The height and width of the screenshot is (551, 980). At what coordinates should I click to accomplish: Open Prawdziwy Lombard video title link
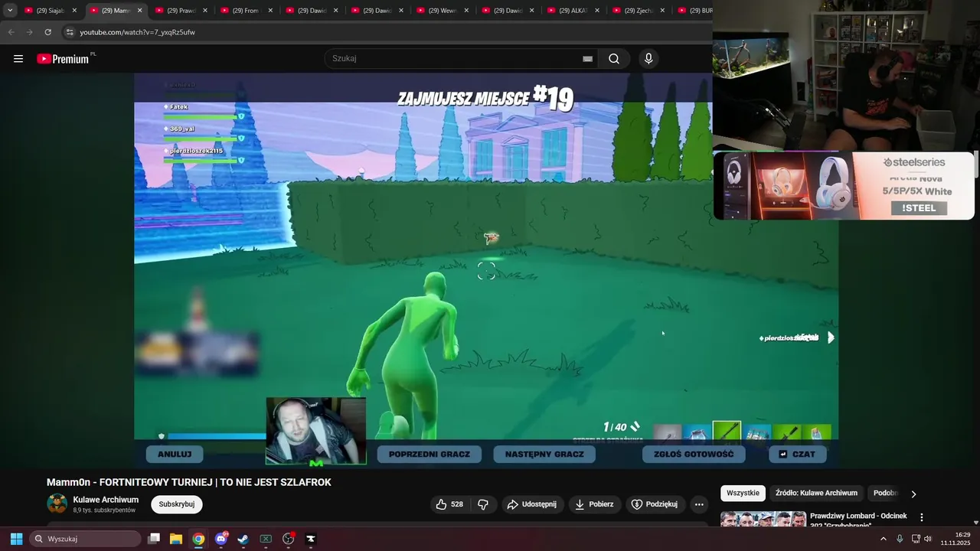858,520
